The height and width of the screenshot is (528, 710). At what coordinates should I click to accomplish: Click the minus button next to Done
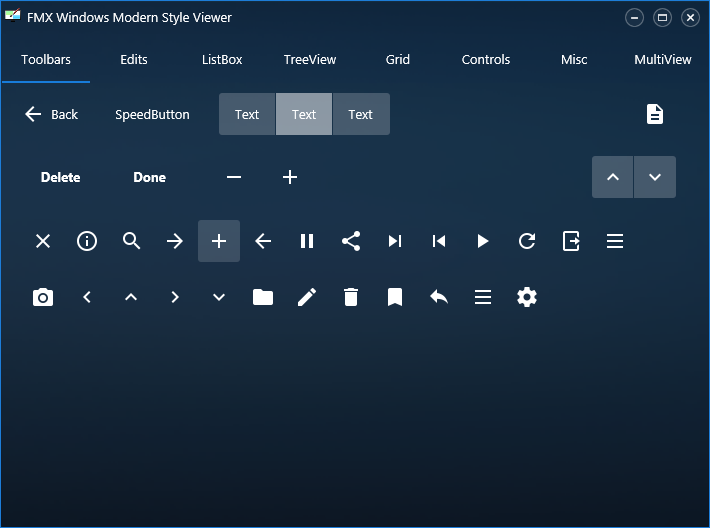click(234, 177)
